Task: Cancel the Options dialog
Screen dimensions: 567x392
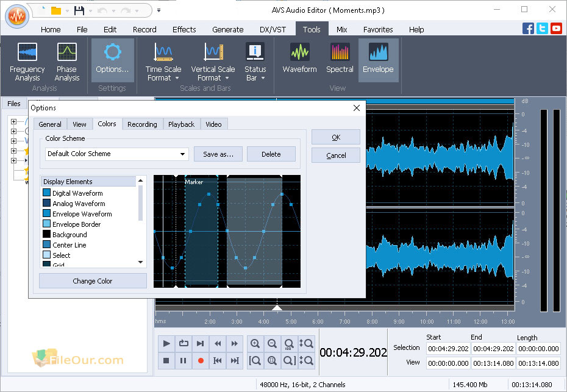Action: click(336, 155)
